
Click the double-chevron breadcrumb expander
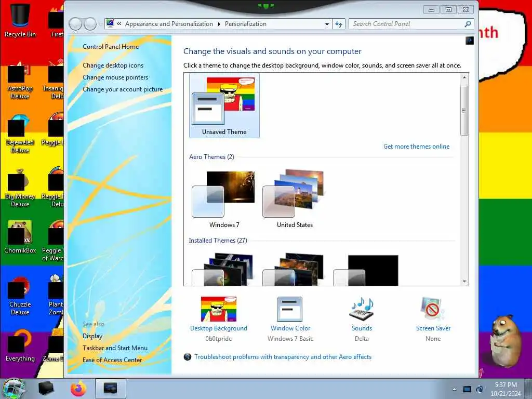pos(119,24)
